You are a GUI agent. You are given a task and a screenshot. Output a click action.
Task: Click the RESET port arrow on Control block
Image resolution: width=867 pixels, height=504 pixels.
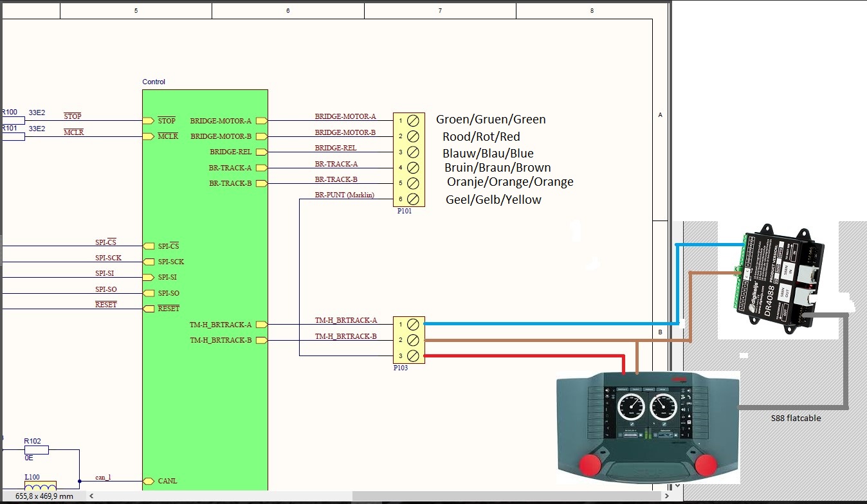[149, 309]
